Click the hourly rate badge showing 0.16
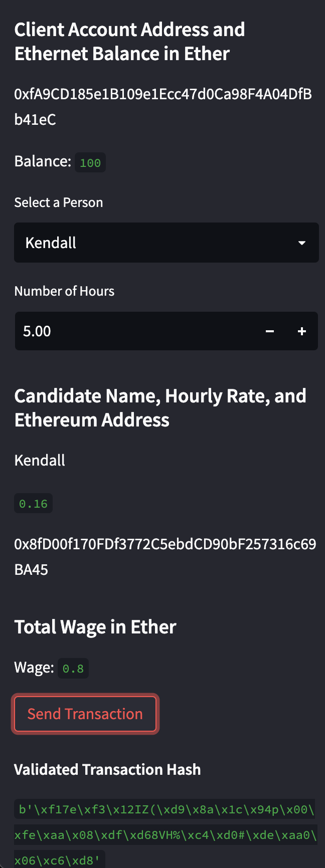The width and height of the screenshot is (325, 868). (x=33, y=503)
